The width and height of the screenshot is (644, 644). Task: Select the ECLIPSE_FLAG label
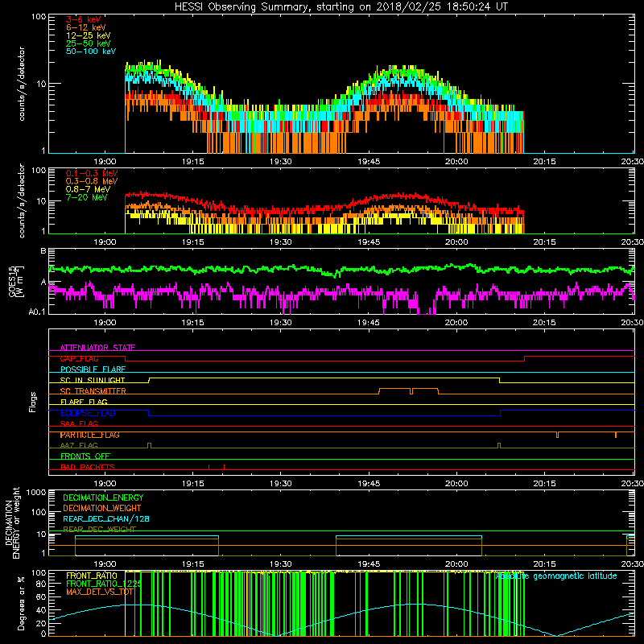[x=88, y=413]
